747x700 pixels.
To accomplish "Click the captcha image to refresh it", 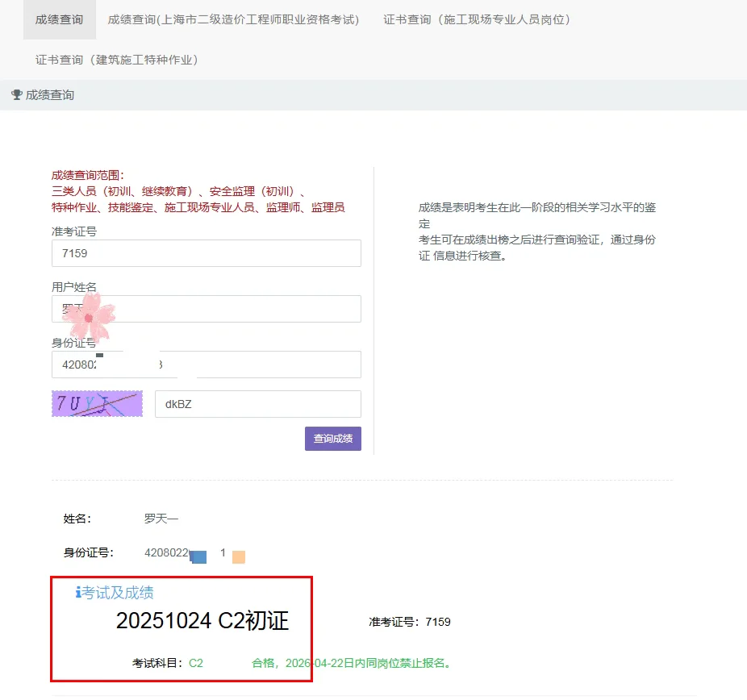I will 97,403.
